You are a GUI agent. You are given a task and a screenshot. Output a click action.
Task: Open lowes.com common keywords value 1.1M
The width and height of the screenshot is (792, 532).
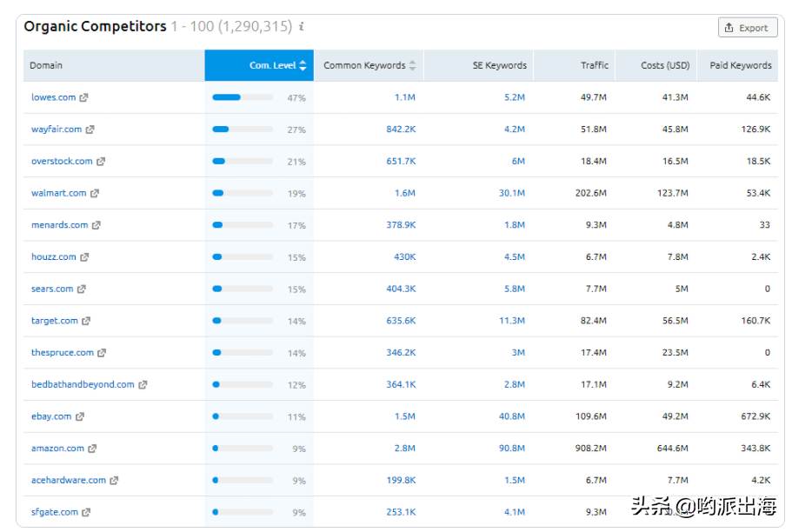coord(404,97)
